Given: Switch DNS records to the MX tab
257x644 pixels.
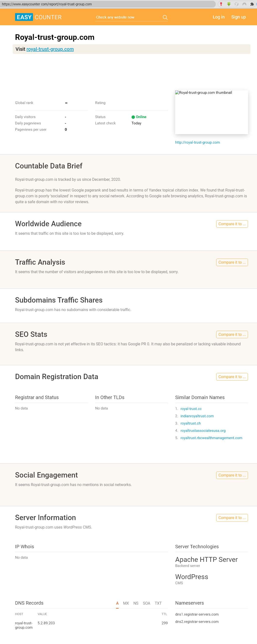Looking at the screenshot, I should click(x=126, y=603).
